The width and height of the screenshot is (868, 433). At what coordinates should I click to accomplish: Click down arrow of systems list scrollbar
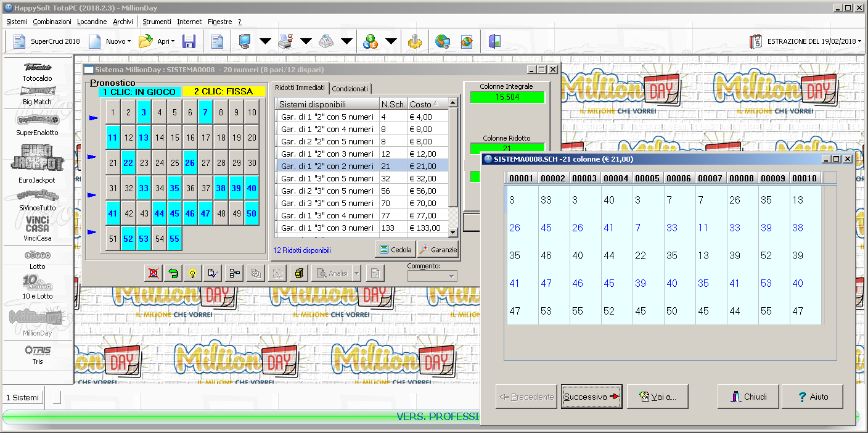453,232
